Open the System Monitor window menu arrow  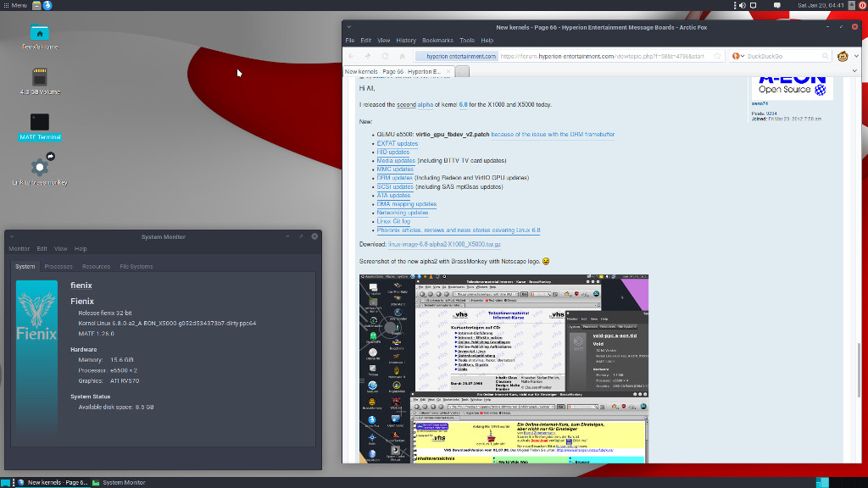(12, 237)
